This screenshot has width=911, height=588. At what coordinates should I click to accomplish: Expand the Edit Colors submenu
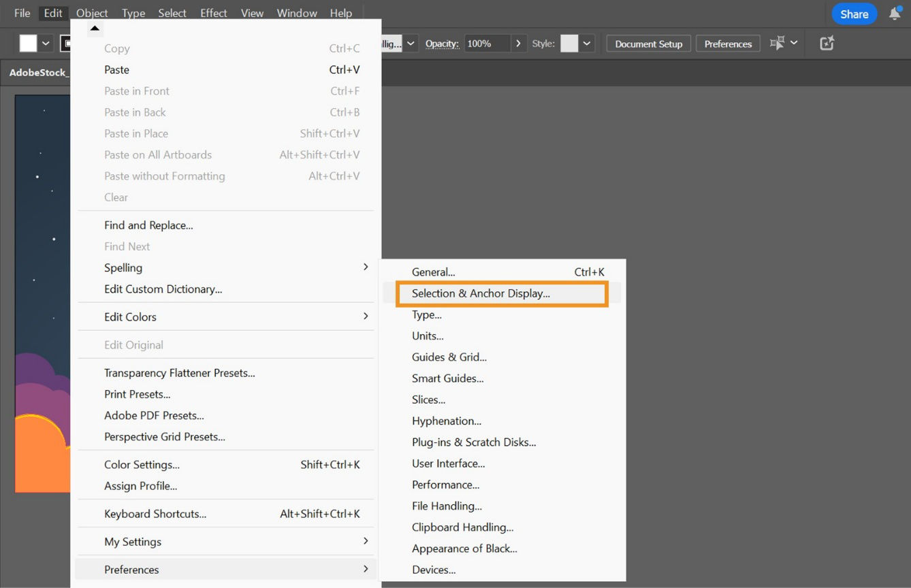coord(365,316)
